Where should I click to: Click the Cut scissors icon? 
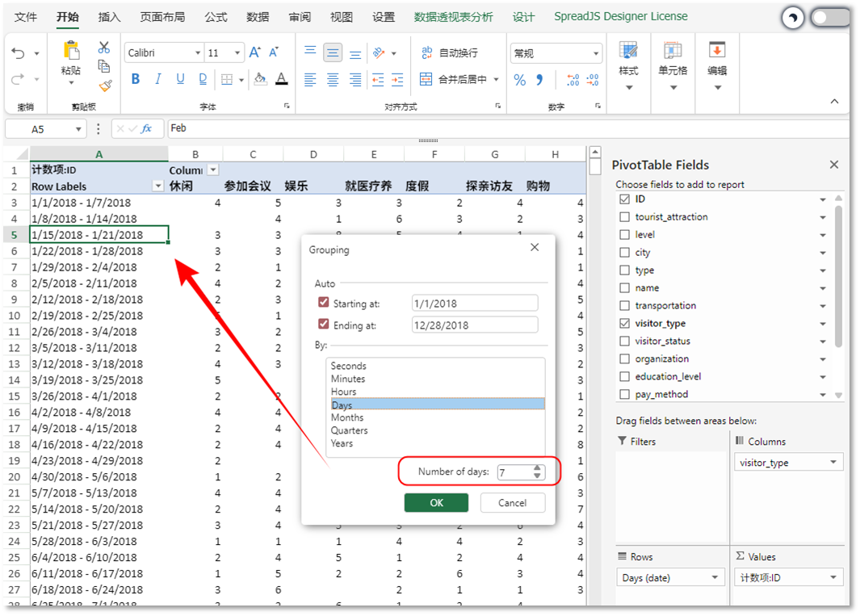coord(104,48)
